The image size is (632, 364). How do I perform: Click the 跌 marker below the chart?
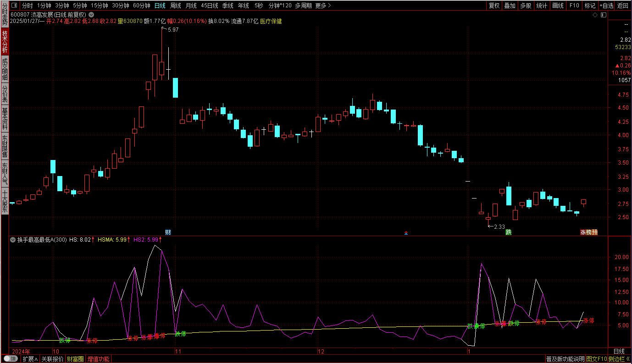tap(508, 232)
